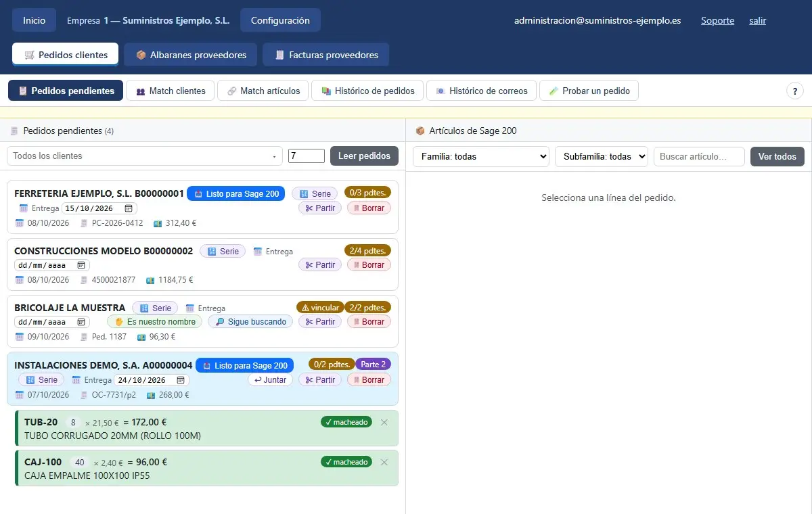Image resolution: width=812 pixels, height=514 pixels.
Task: Expand the Subfamilia: todas dropdown
Action: pos(602,156)
